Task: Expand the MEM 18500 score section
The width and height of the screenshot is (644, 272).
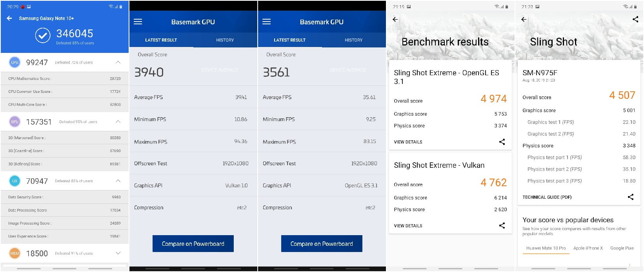Action: (118, 253)
